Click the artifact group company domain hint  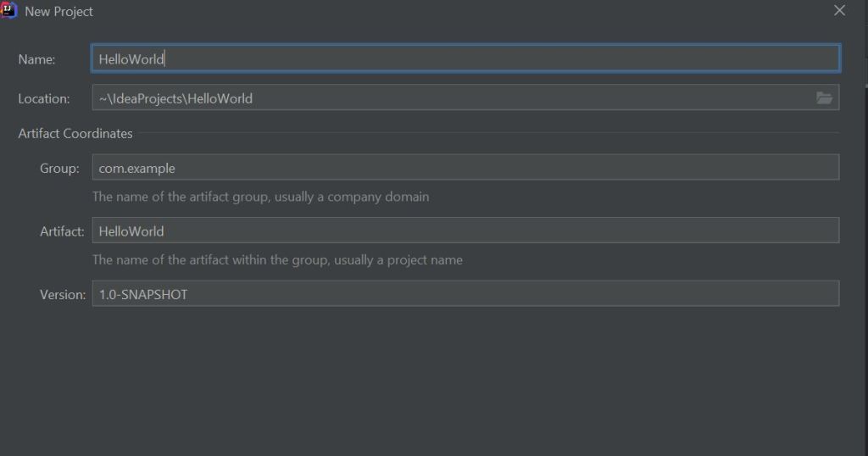(260, 197)
